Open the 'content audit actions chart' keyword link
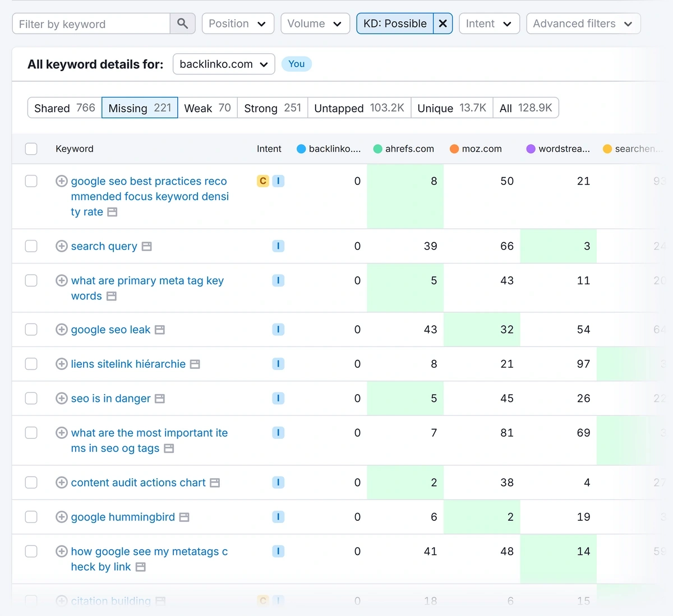Screen dimensions: 673x616 [138, 483]
